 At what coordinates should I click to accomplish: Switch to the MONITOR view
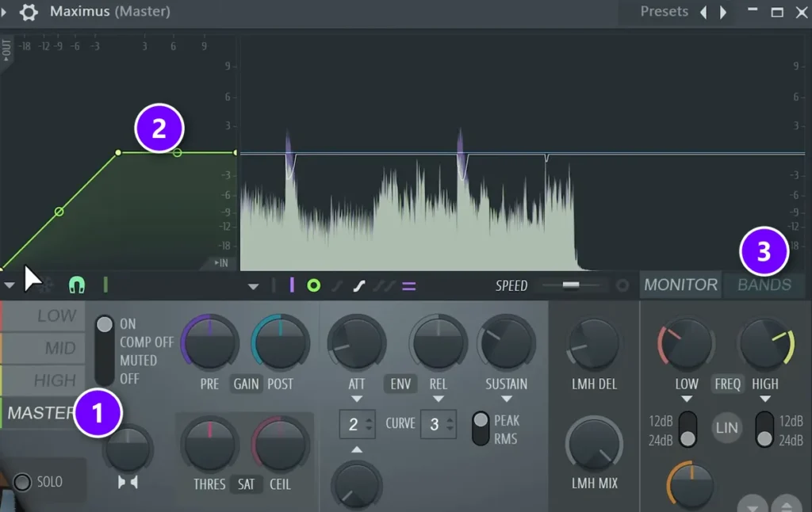[680, 285]
